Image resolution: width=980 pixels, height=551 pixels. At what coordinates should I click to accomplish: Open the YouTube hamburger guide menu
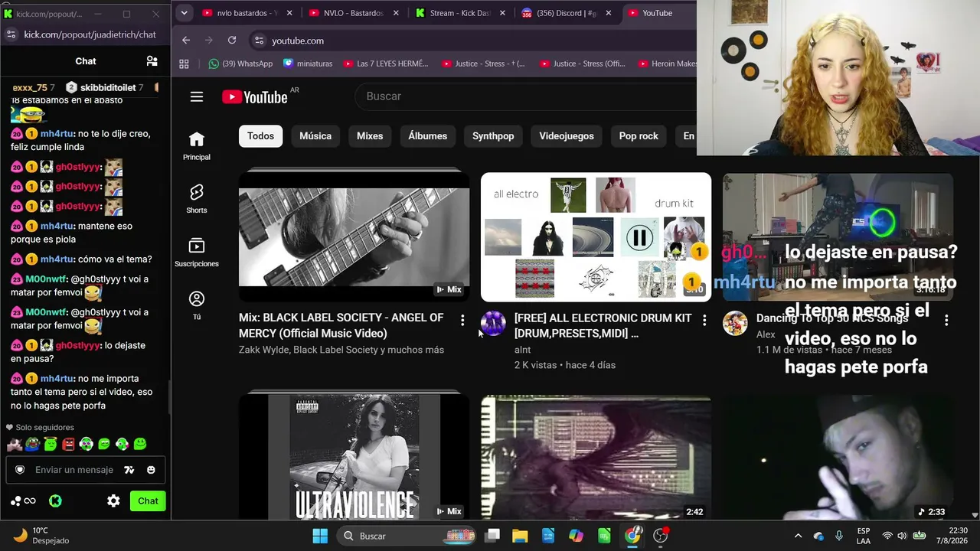point(197,96)
